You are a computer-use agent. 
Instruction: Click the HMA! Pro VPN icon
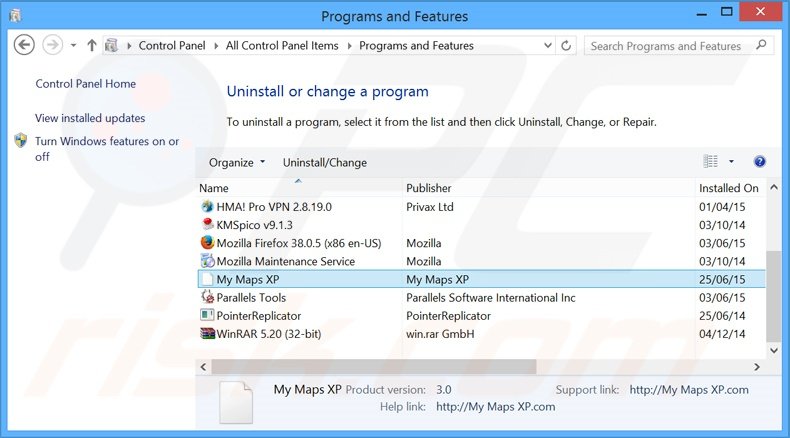(207, 206)
